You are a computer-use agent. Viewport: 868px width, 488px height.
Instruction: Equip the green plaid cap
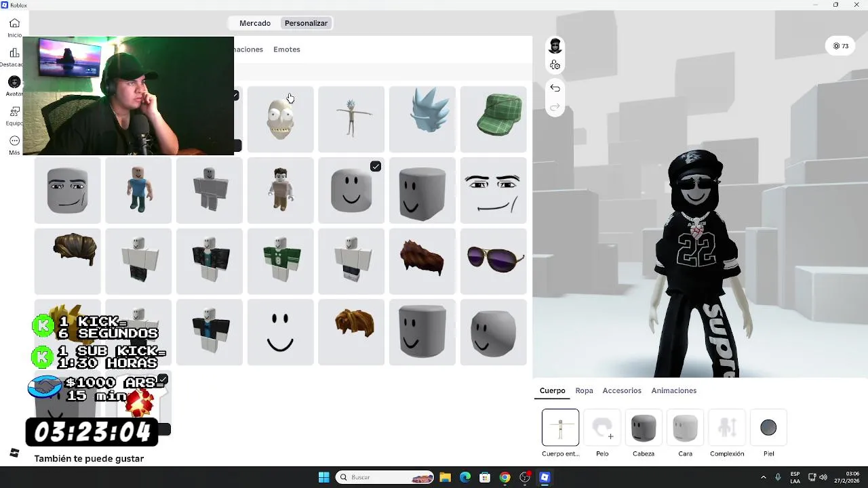coord(493,119)
